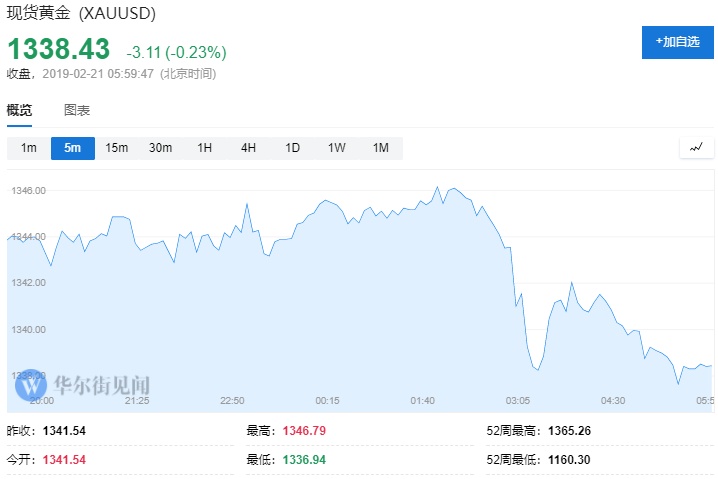Switch to the 概览 tab
Image resolution: width=718 pixels, height=479 pixels.
[20, 110]
